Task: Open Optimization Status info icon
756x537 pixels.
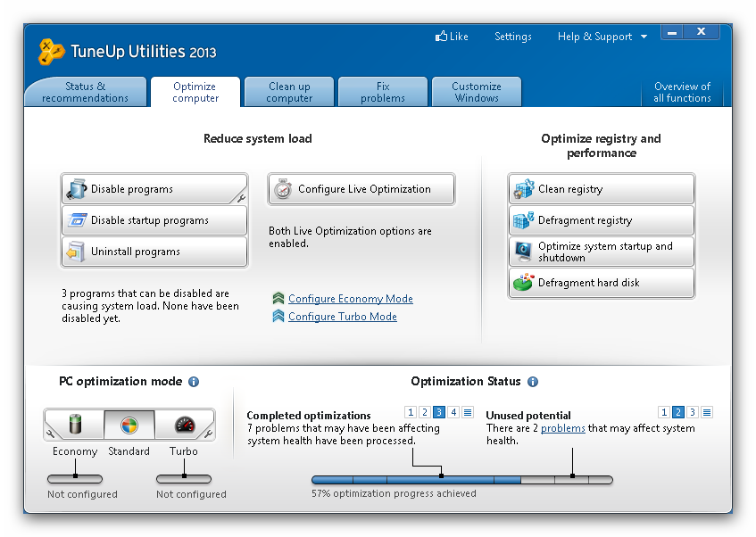Action: [x=533, y=382]
